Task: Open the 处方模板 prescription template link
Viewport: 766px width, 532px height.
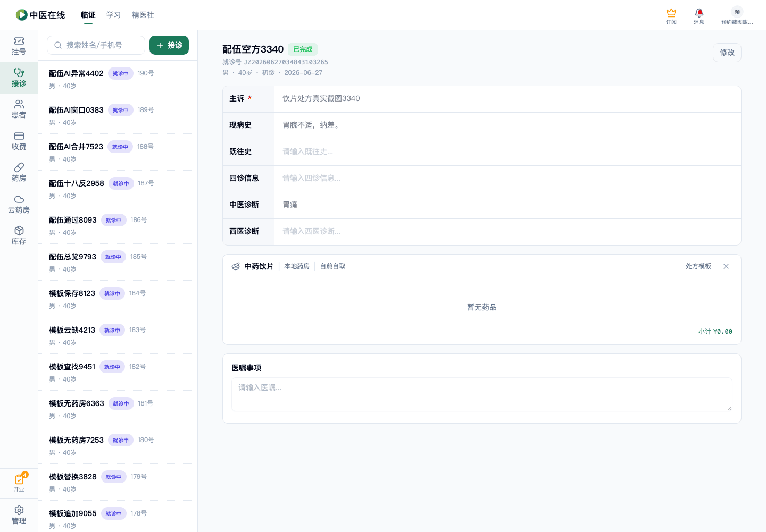Action: 698,266
